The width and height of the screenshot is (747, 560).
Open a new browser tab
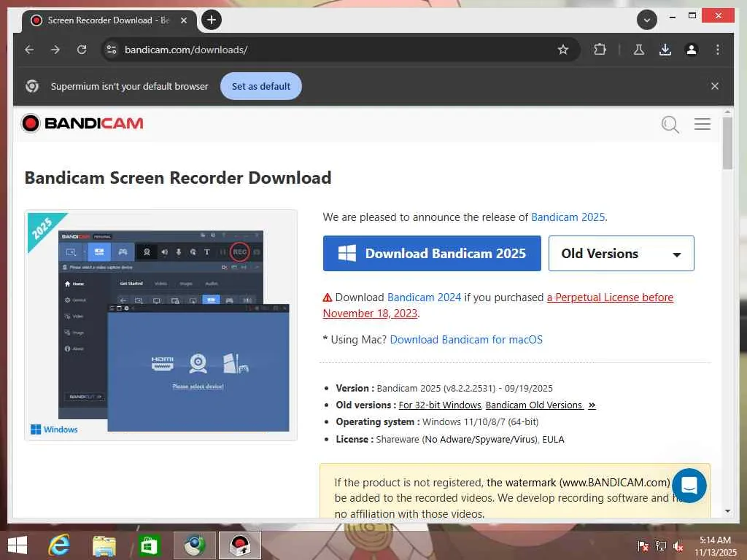pos(212,20)
